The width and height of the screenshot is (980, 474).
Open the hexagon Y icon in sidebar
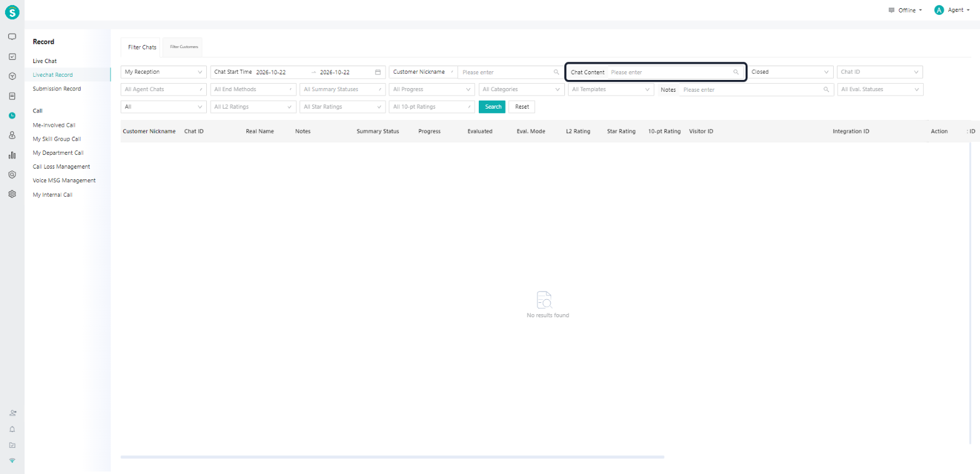coord(12,76)
